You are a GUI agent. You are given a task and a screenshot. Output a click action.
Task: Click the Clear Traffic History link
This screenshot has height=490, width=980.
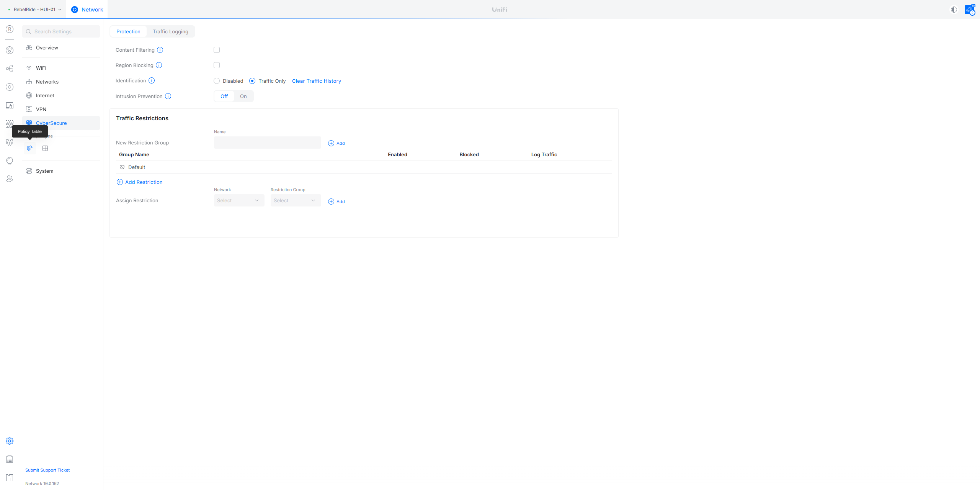(316, 81)
